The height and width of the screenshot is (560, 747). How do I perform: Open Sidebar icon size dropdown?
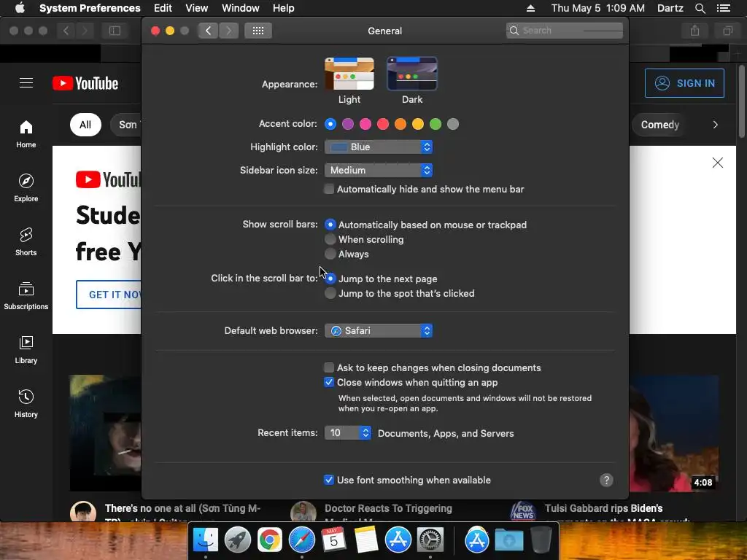(x=379, y=170)
